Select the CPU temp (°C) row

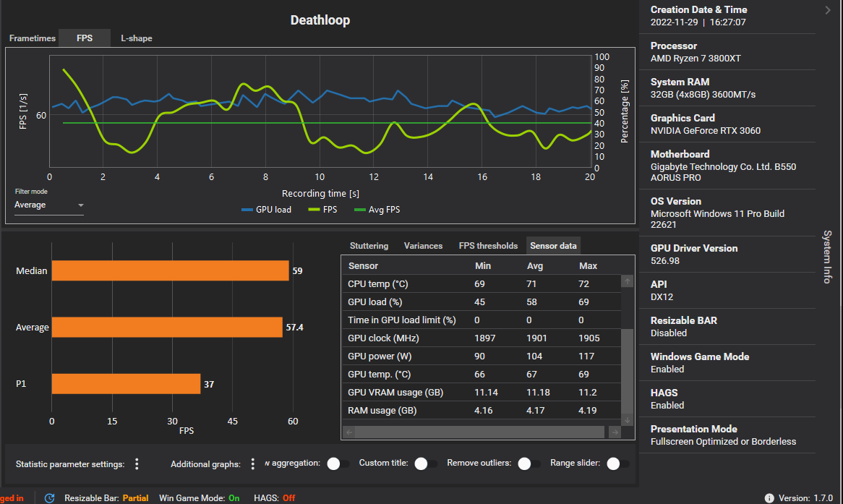pos(482,284)
